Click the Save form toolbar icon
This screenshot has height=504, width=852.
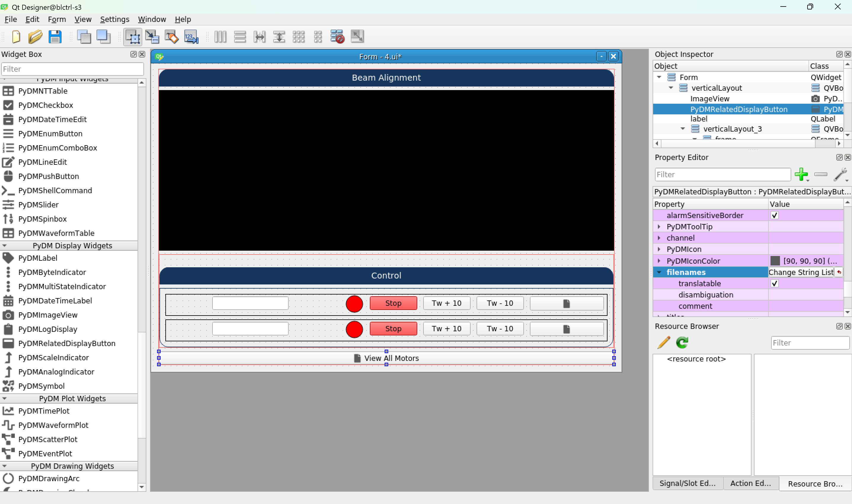click(x=55, y=36)
